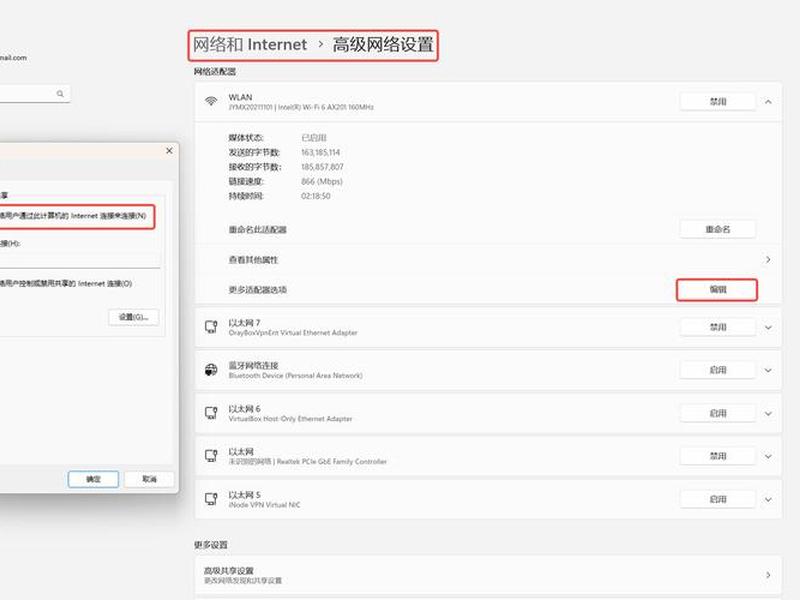Collapse the WLAN adapter details
This screenshot has height=600, width=800.
click(x=768, y=102)
